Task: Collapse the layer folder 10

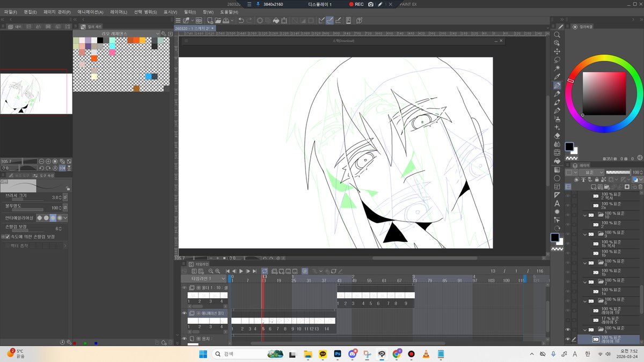Action: point(585,215)
